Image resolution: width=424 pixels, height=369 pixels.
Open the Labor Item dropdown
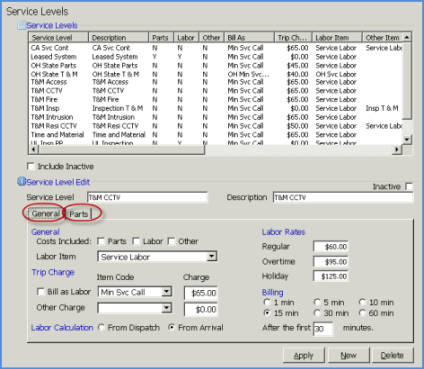tap(211, 256)
